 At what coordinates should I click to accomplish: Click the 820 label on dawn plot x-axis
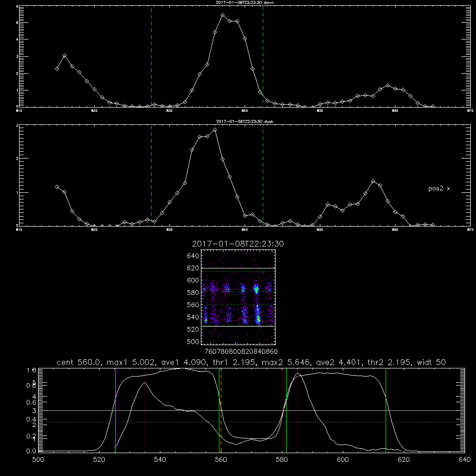pos(94,111)
